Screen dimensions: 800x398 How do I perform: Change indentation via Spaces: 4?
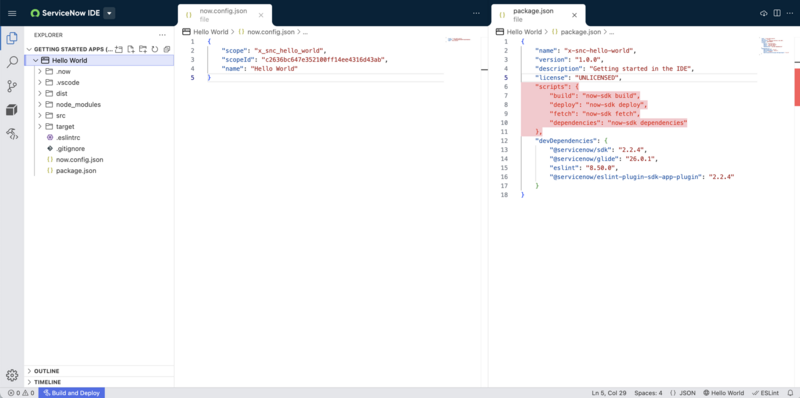[x=648, y=393]
